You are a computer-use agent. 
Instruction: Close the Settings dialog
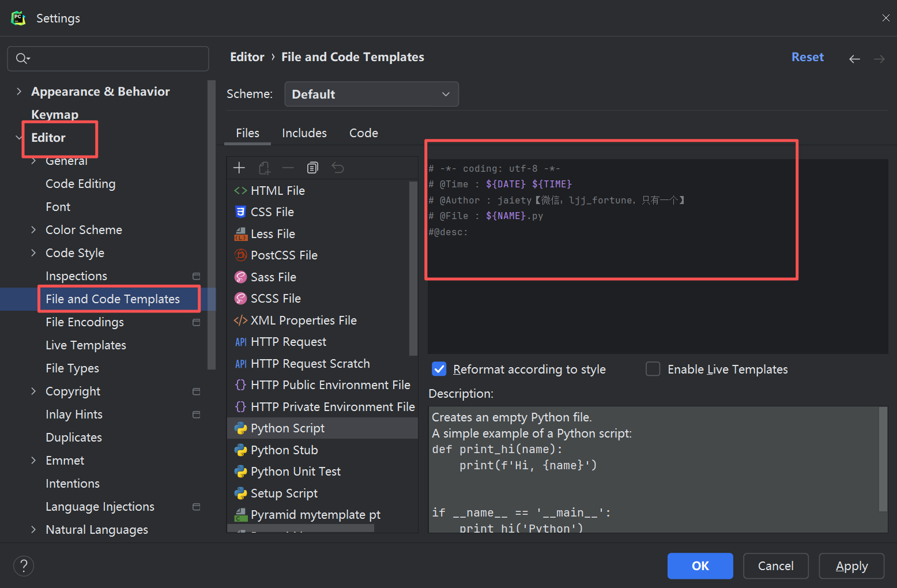click(x=886, y=18)
